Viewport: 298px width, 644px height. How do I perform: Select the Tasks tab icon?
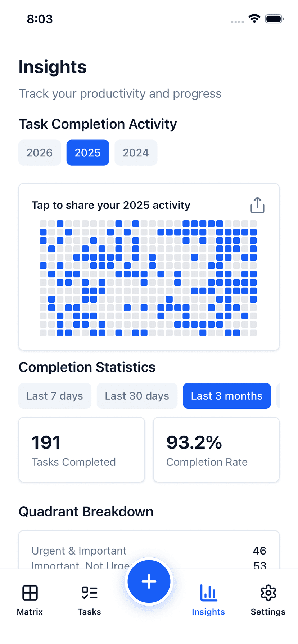(x=89, y=592)
